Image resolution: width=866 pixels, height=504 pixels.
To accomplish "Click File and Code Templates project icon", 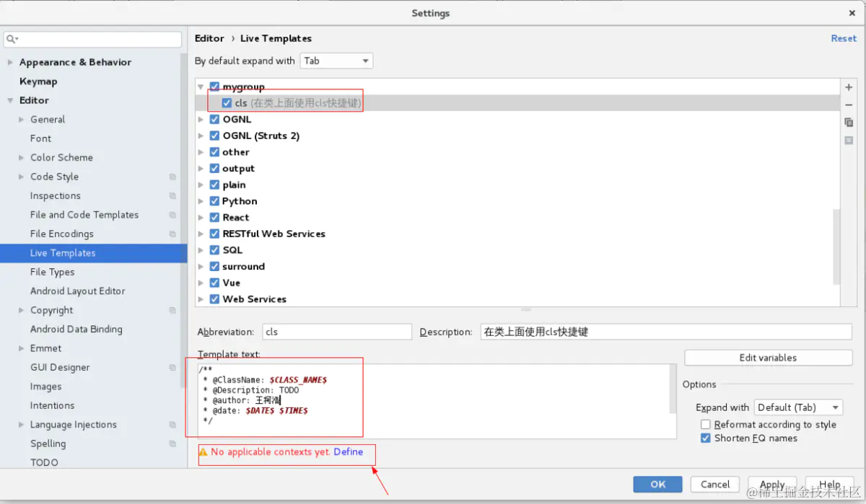I will (x=172, y=215).
